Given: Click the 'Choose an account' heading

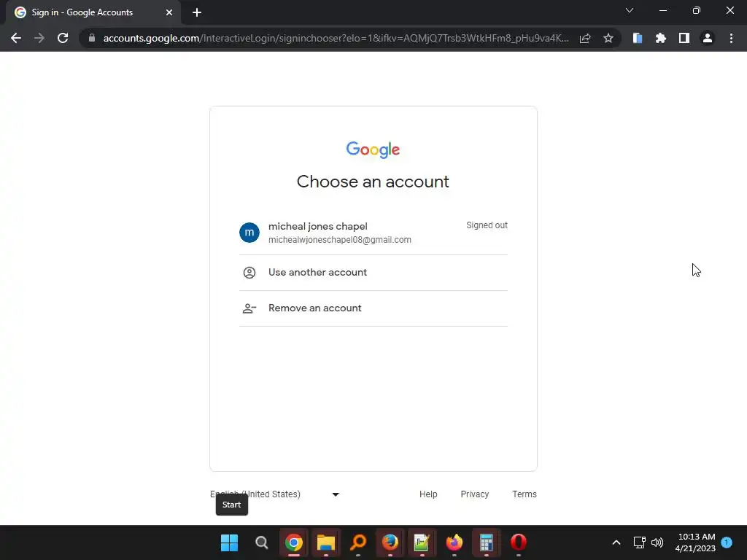Looking at the screenshot, I should coord(373,182).
